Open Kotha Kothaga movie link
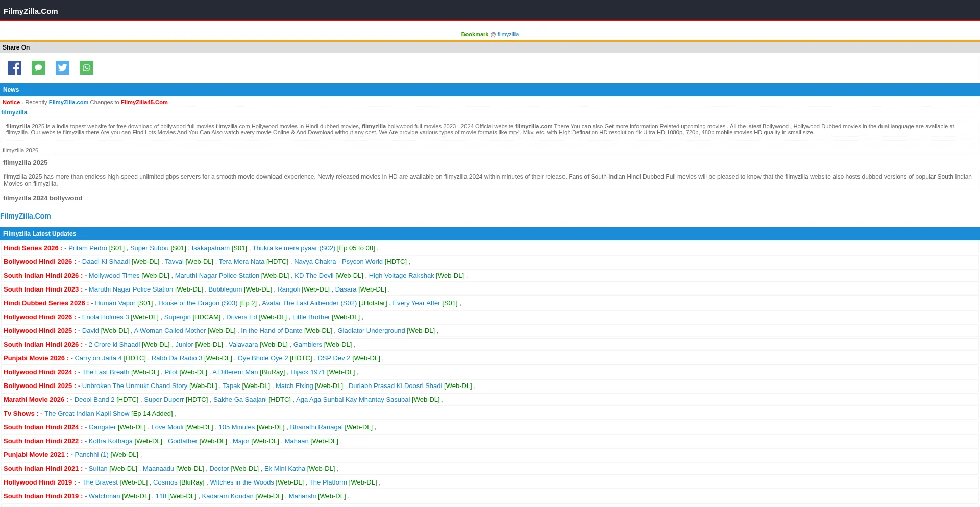Screen dimensions: 980x507 [111, 441]
